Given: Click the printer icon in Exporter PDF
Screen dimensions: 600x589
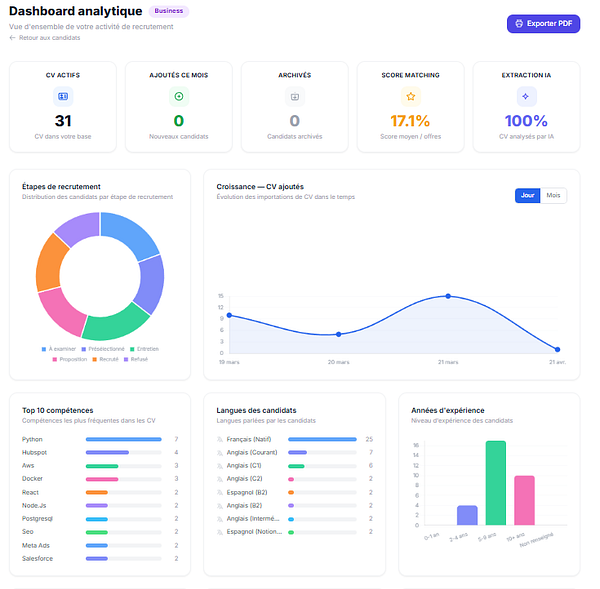Looking at the screenshot, I should coord(519,24).
